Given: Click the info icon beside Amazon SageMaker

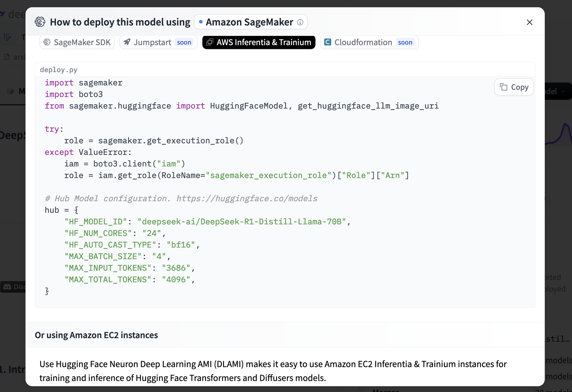Looking at the screenshot, I should click(x=300, y=22).
